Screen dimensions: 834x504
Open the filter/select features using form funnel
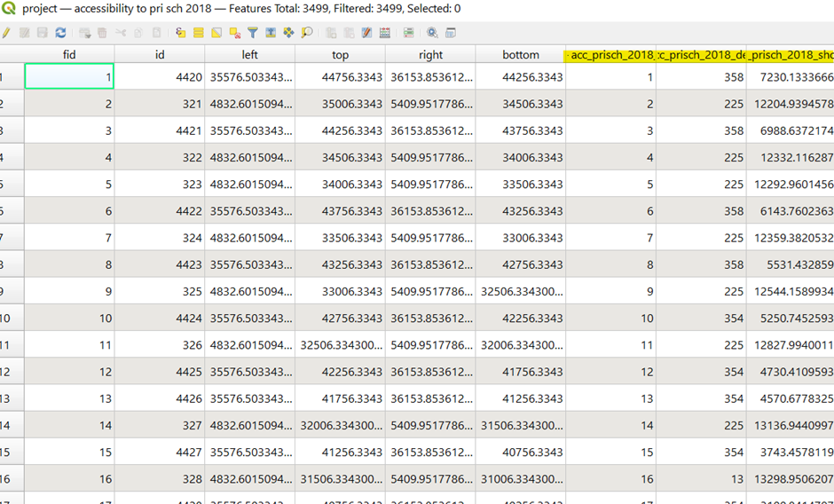[x=253, y=33]
